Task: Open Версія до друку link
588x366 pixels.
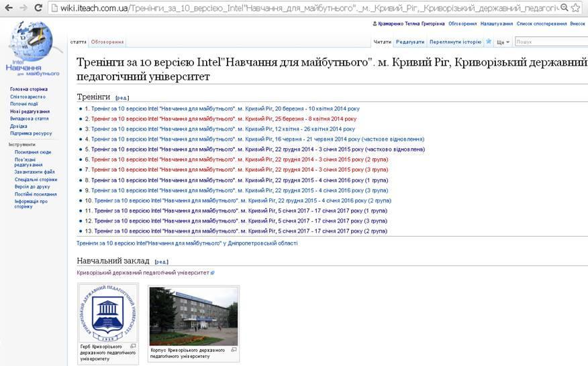Action: pyautogui.click(x=32, y=186)
